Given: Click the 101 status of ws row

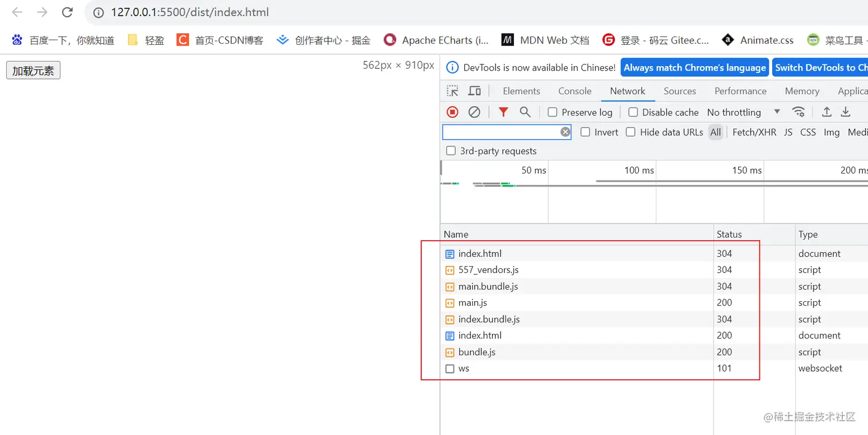Looking at the screenshot, I should coord(724,368).
